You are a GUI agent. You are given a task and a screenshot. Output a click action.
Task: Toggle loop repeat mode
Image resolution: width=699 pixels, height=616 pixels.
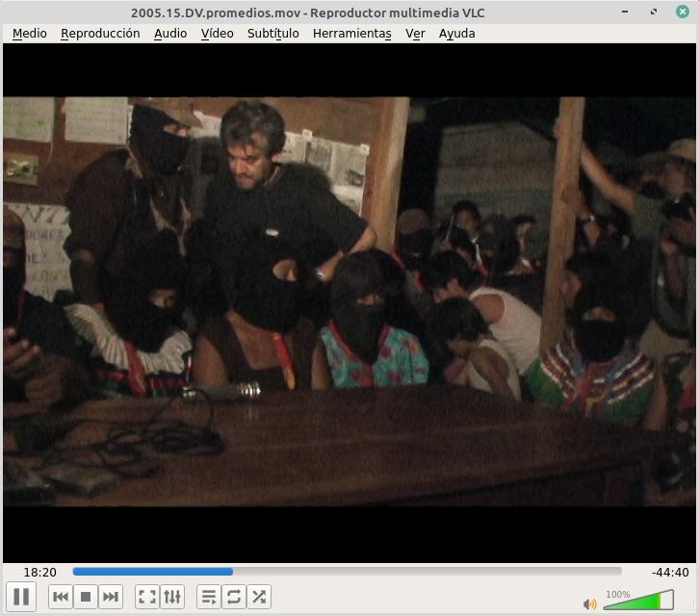coord(234,597)
